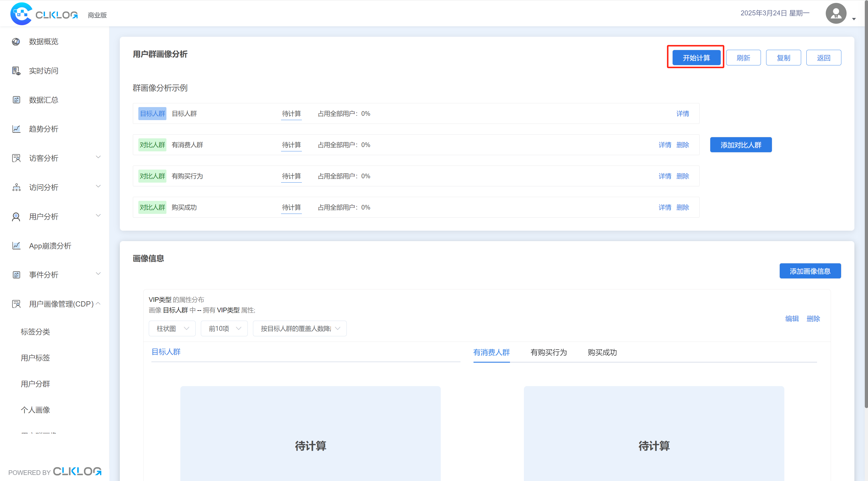The height and width of the screenshot is (481, 868).
Task: Click the CLKLOG logo in the header
Action: coord(44,14)
